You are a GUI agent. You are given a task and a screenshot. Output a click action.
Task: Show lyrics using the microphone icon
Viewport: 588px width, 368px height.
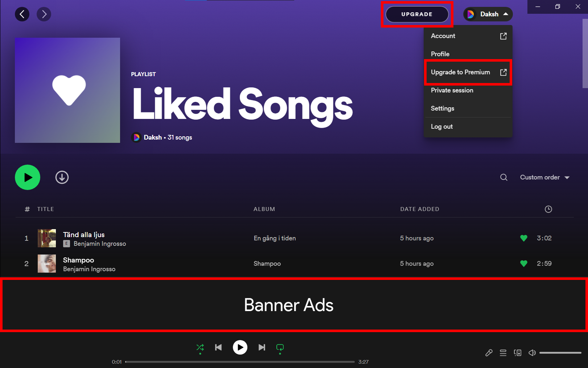point(489,353)
